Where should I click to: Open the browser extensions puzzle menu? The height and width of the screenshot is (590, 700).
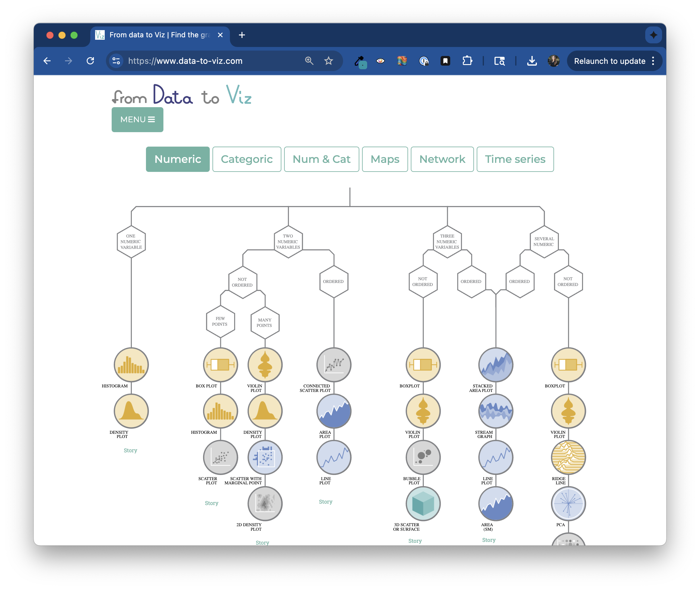click(467, 61)
